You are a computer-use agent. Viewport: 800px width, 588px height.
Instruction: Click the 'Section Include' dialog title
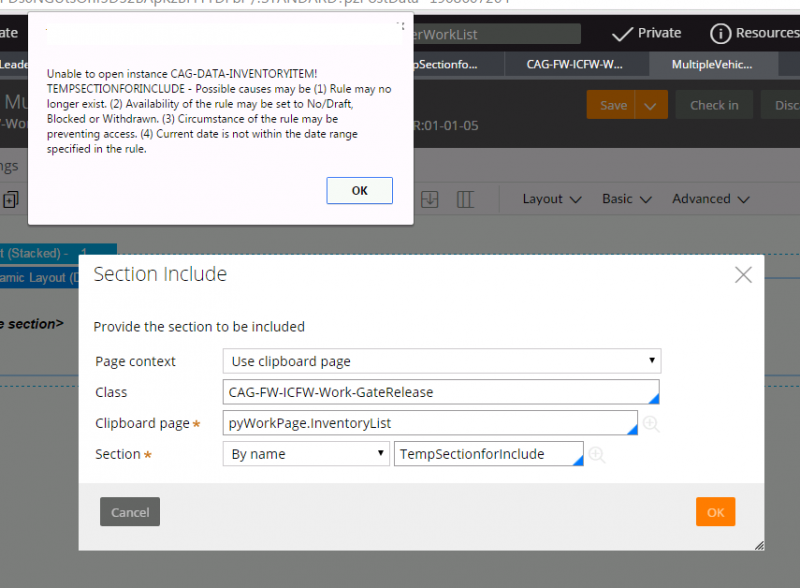(160, 274)
